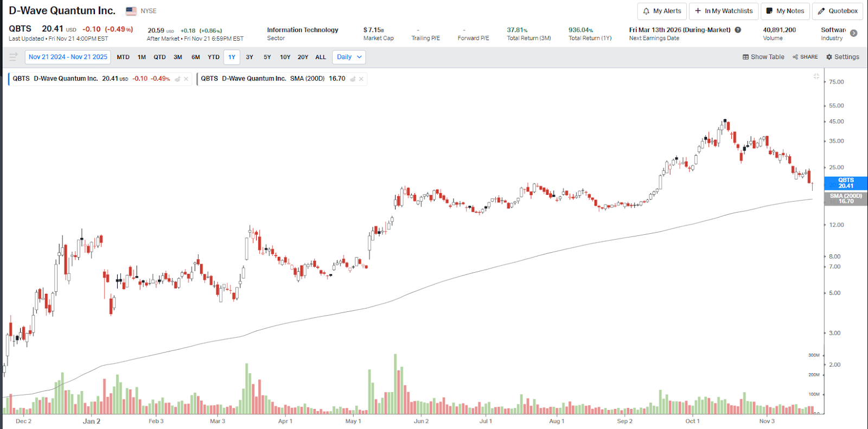
Task: Click the $7.15B Market Cap value
Action: [x=373, y=30]
